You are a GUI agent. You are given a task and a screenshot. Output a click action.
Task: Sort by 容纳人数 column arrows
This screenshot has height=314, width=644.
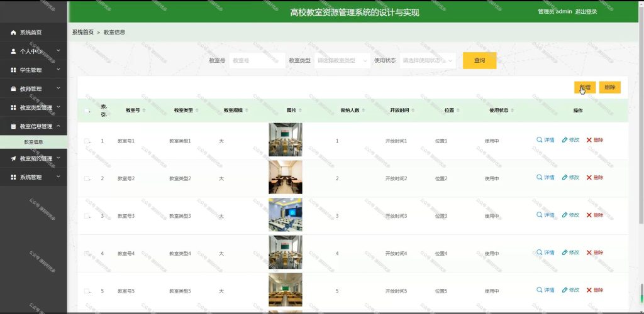[x=364, y=111]
